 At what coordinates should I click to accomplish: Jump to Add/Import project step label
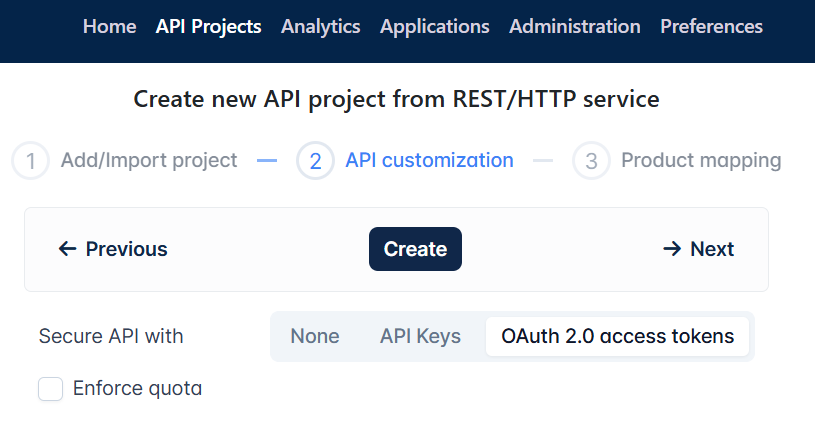[149, 160]
